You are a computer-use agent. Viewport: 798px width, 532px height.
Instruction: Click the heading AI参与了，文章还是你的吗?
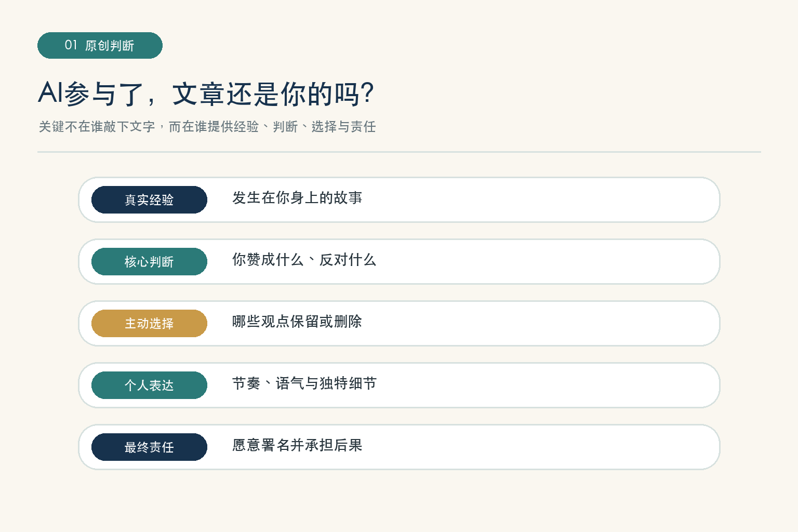click(x=206, y=94)
